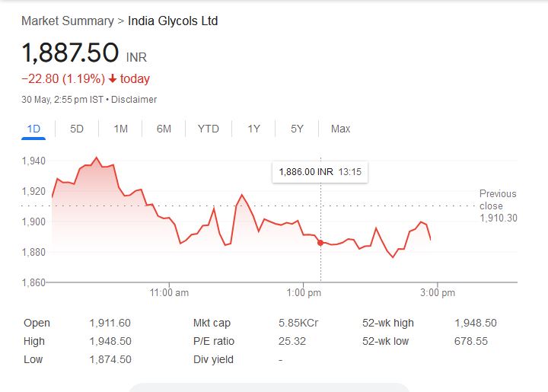Click the P/E ratio value 25.32
This screenshot has height=392, width=548.
(x=292, y=341)
